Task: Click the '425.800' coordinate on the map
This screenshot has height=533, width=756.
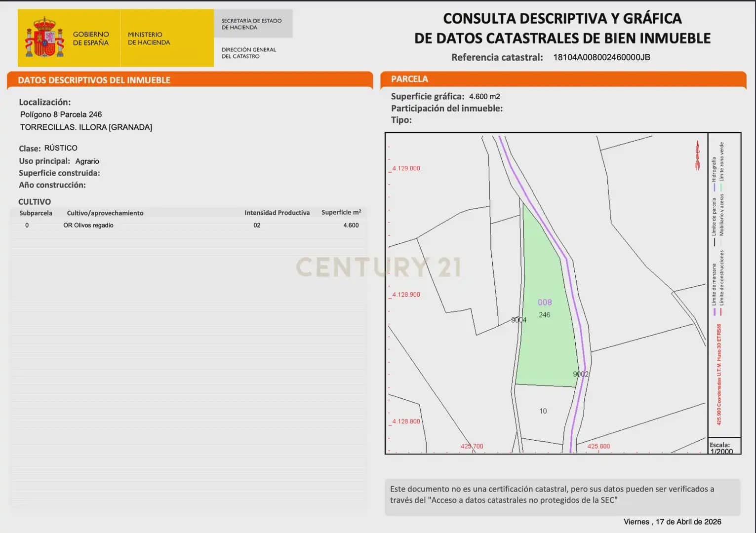Action: tap(598, 446)
